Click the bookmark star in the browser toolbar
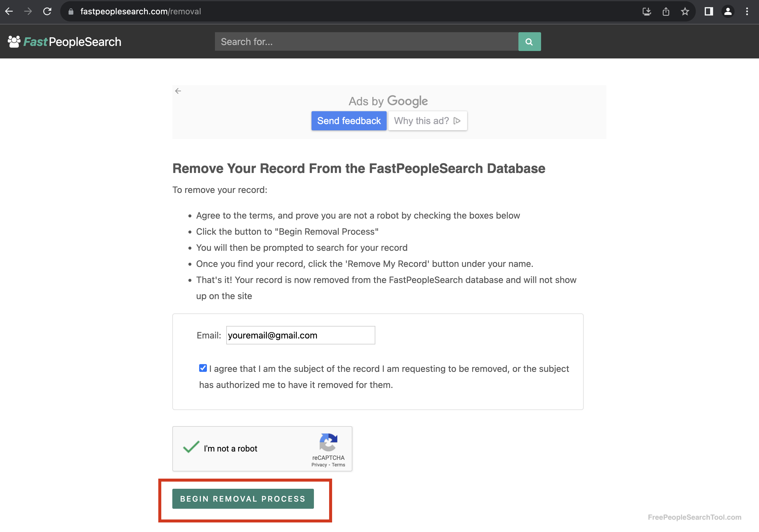The width and height of the screenshot is (759, 532). pos(685,11)
